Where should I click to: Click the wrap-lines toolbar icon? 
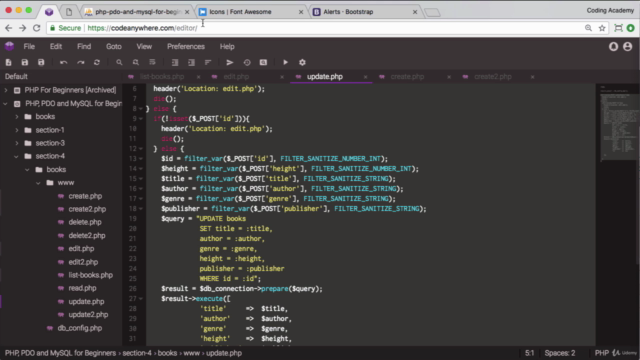pos(152,62)
